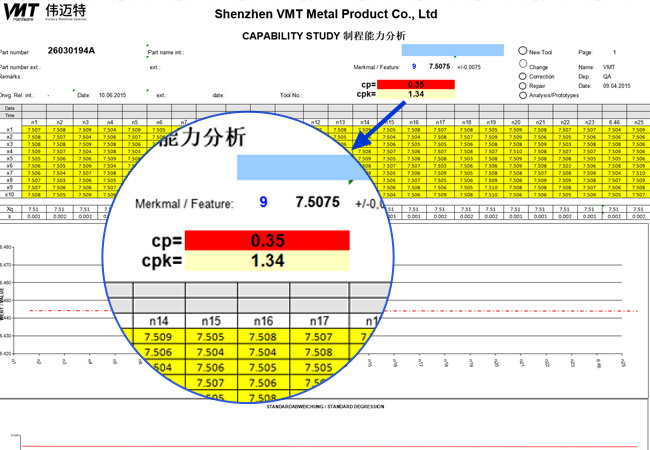Select column header n1
Screen dimensions: 650x450
click(x=34, y=123)
